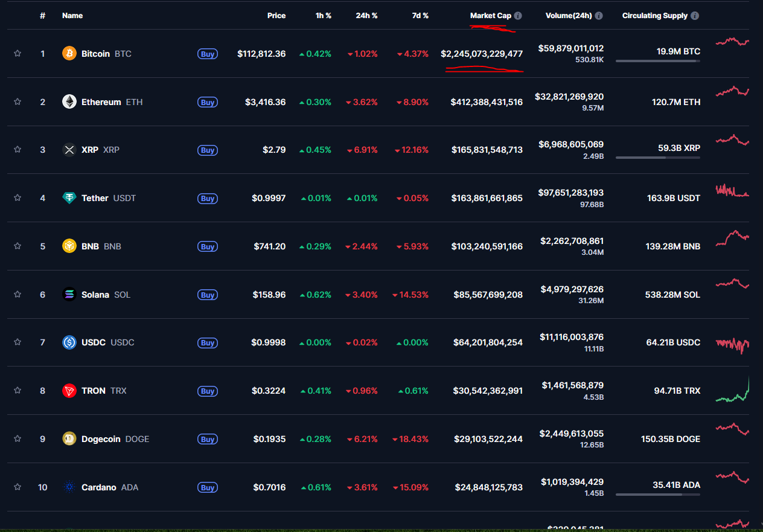Open the Volume(24h) info tooltip icon
The image size is (763, 532).
click(599, 16)
